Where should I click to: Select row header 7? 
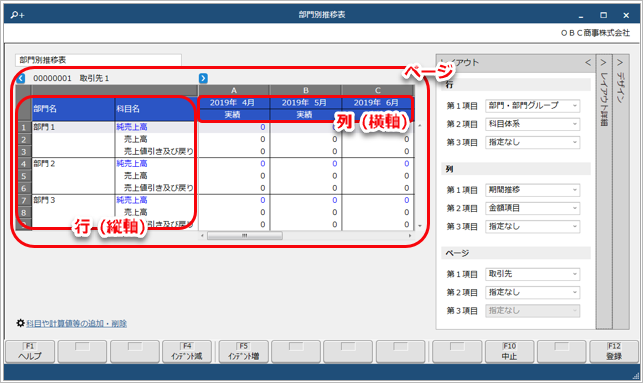pyautogui.click(x=24, y=200)
